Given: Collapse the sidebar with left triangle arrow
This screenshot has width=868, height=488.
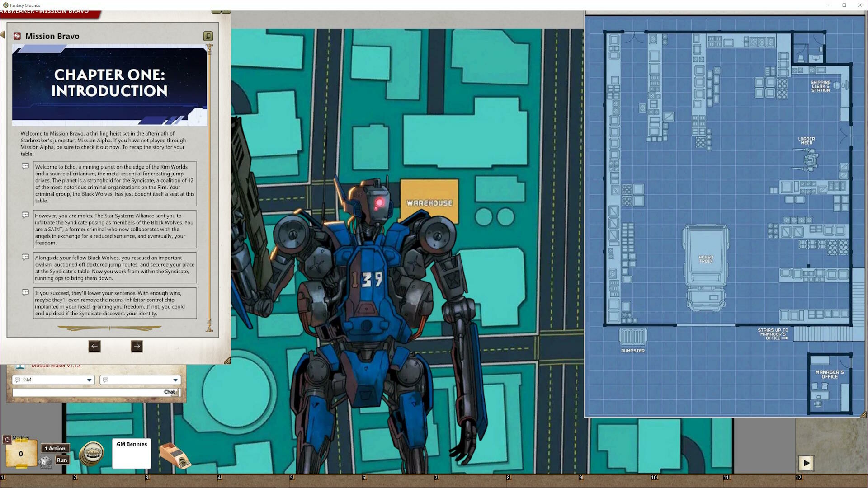Looking at the screenshot, I should point(3,35).
